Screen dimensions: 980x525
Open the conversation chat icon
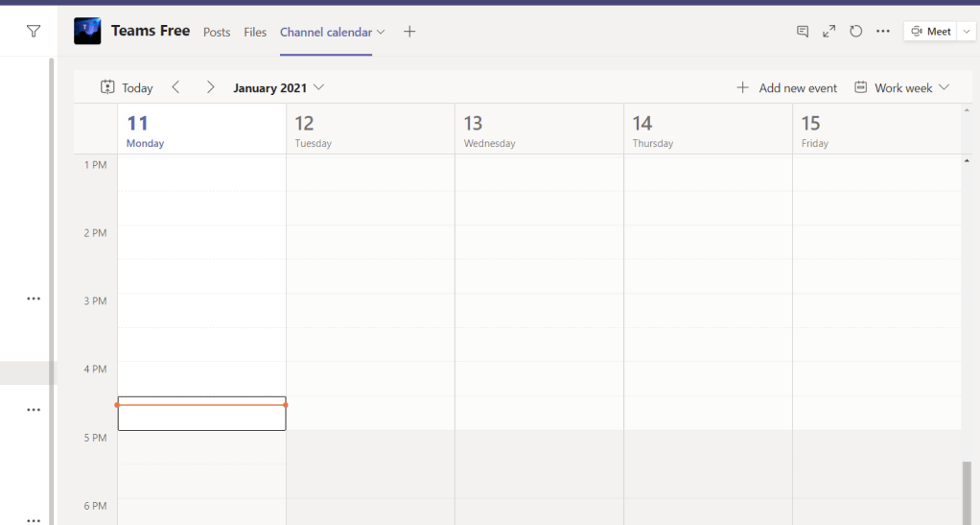point(803,32)
